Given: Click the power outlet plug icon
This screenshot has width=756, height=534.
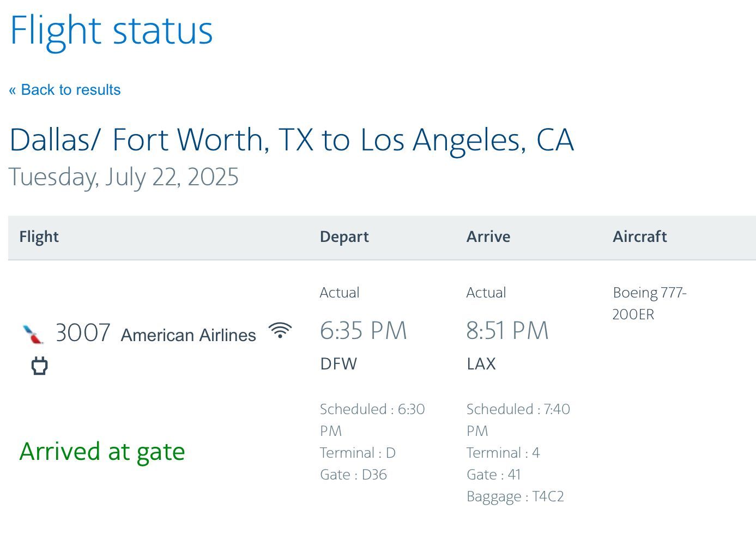Looking at the screenshot, I should pos(39,366).
